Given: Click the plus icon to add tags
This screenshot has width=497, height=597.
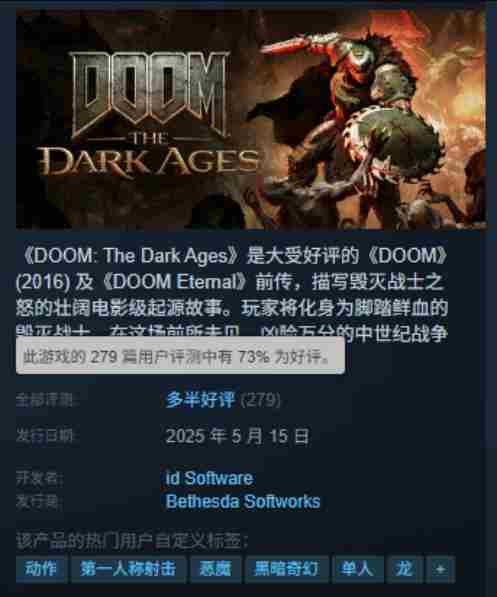Looking at the screenshot, I should (x=440, y=569).
